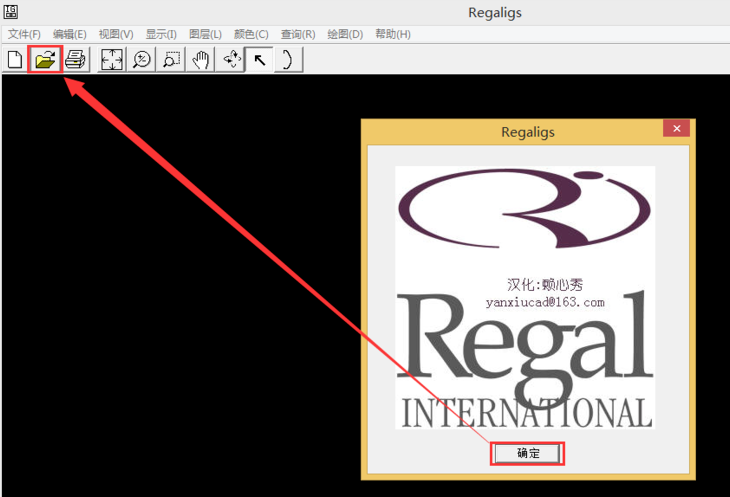Click the Print icon
Viewport: 730px width, 497px height.
point(76,60)
